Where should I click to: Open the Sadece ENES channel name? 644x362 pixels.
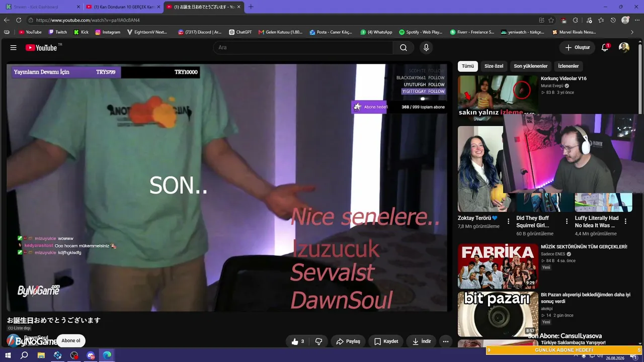tap(552, 254)
